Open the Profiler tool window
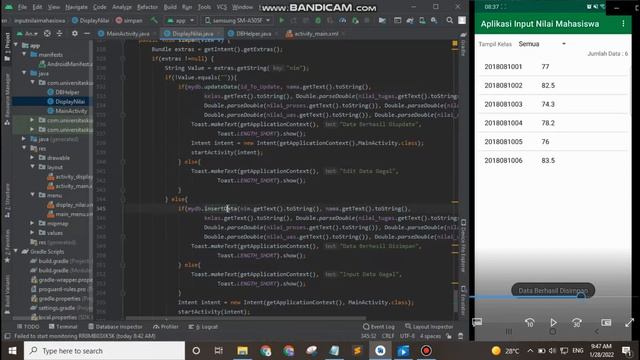This screenshot has width=640, height=360. 166,327
